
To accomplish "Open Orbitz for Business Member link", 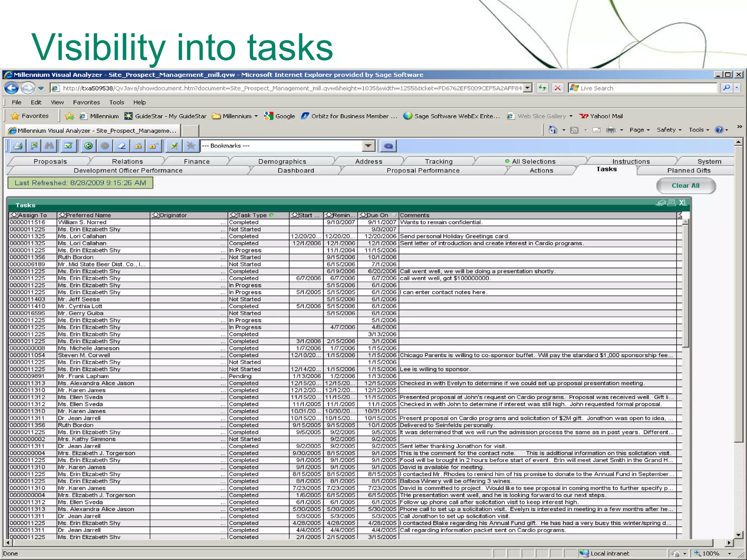I will click(x=349, y=116).
